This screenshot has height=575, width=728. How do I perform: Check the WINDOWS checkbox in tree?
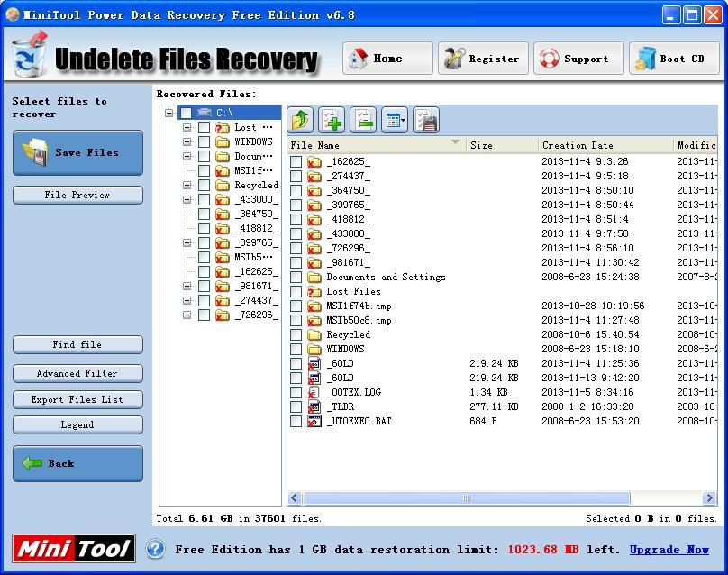(x=204, y=141)
